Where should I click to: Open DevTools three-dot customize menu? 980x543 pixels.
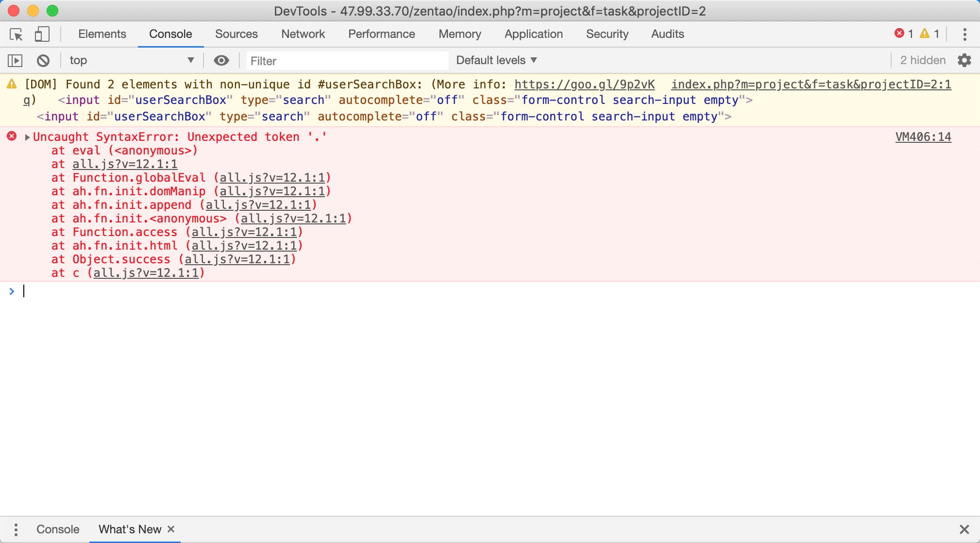964,34
